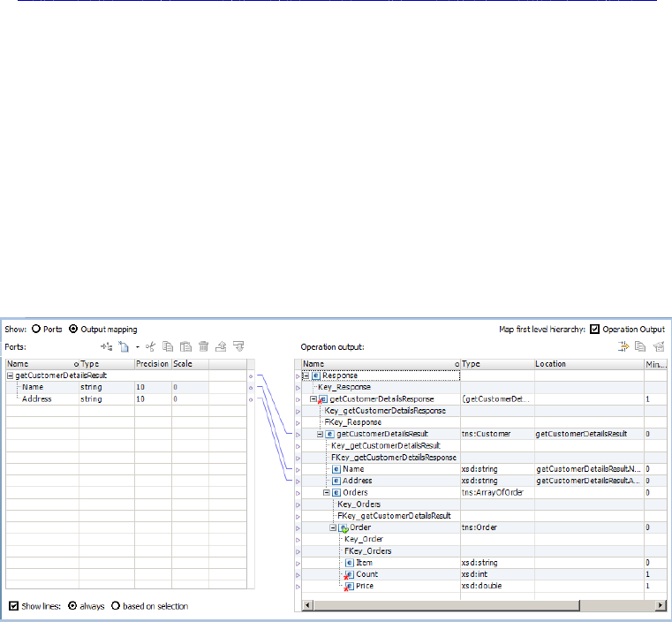The height and width of the screenshot is (622, 672).
Task: Click the Order element icon with green plus
Action: coord(343,528)
